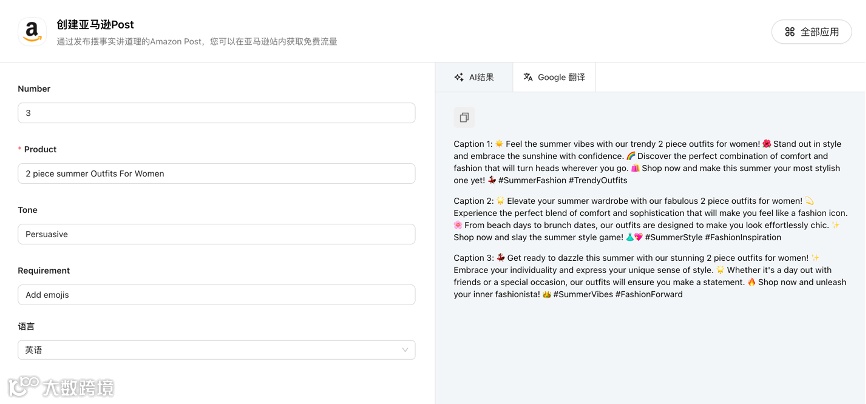Viewport: 866px width, 404px height.
Task: Click the Requirement input field
Action: pos(216,295)
